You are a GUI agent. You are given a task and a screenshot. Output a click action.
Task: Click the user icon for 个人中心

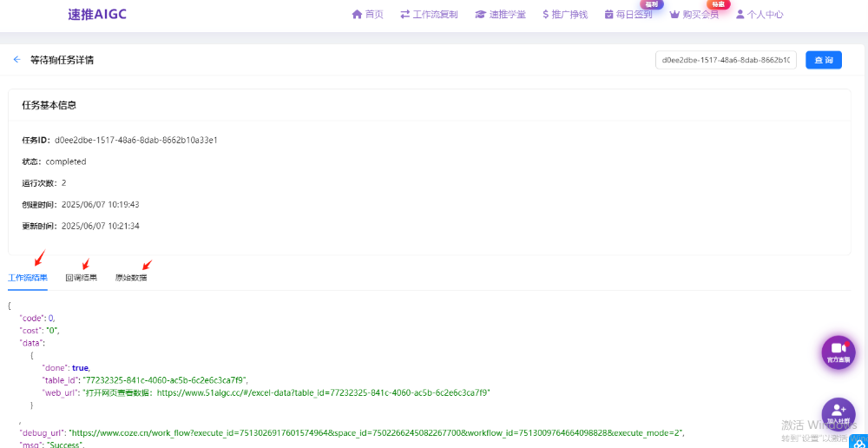coord(740,15)
